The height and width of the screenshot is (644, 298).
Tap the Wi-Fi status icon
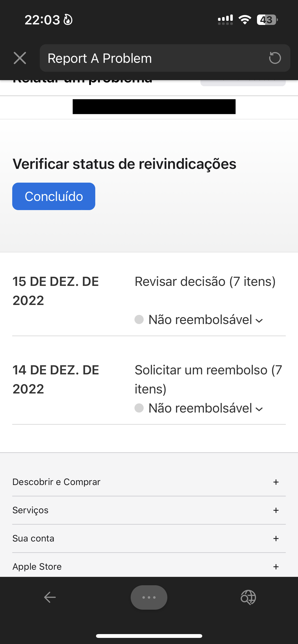245,20
